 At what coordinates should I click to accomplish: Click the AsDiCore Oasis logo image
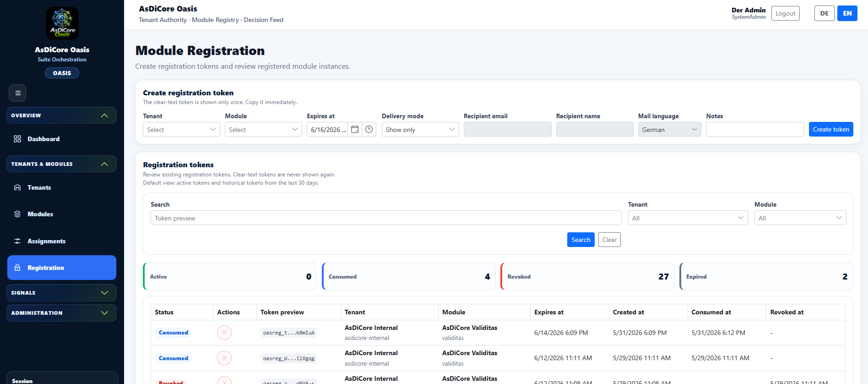[62, 23]
